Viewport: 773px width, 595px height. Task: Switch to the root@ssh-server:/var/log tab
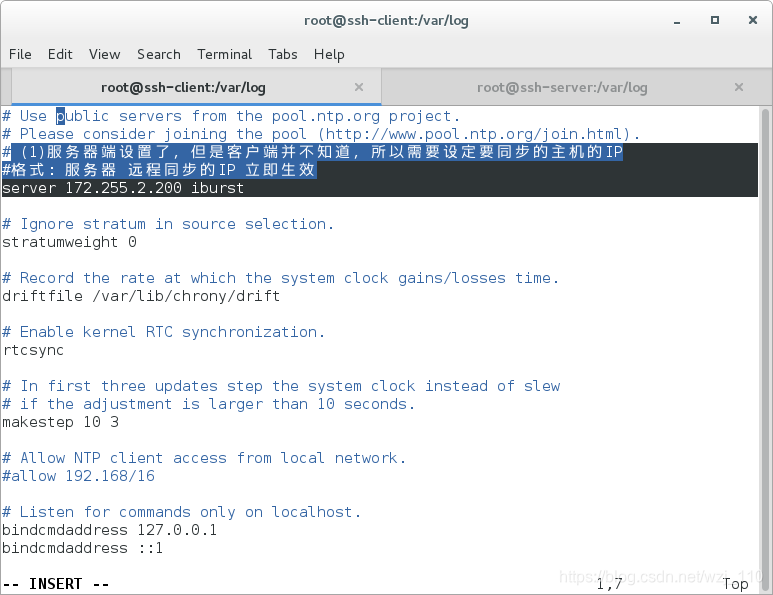[562, 88]
